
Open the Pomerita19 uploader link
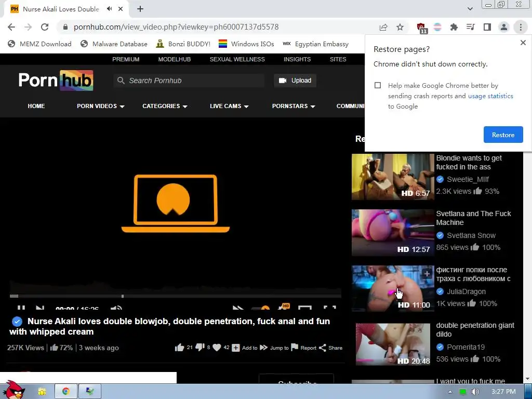[466, 347]
